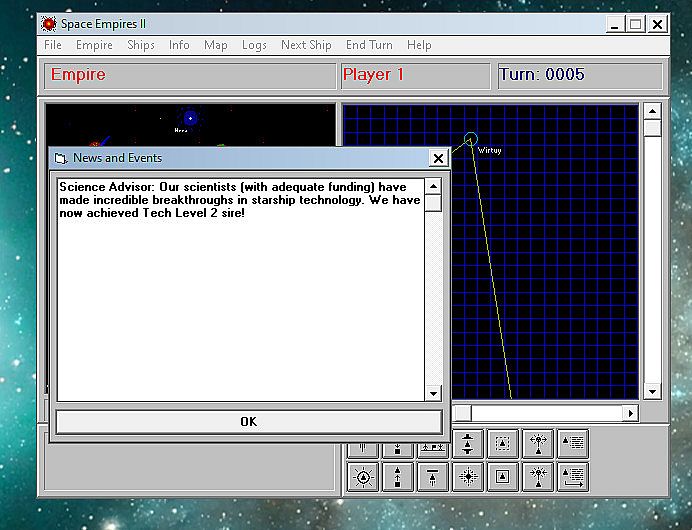Viewport: 692px width, 530px height.
Task: Click the ship inside dashed square icon
Action: (503, 442)
